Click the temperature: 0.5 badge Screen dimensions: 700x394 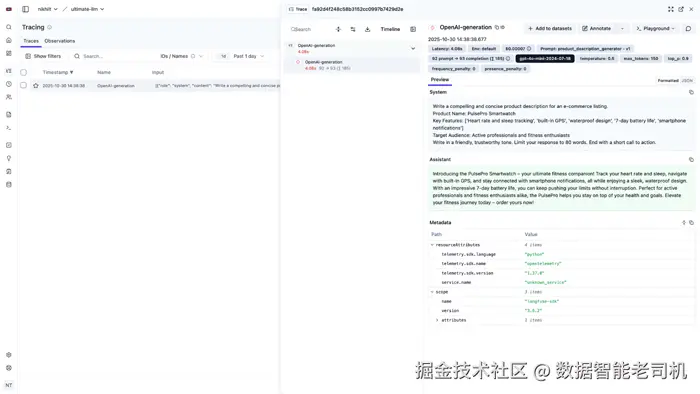pyautogui.click(x=596, y=58)
